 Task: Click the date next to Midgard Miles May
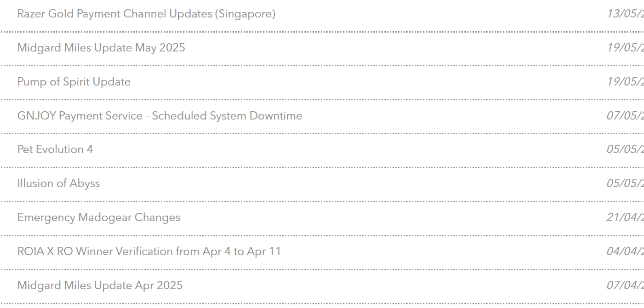point(625,48)
